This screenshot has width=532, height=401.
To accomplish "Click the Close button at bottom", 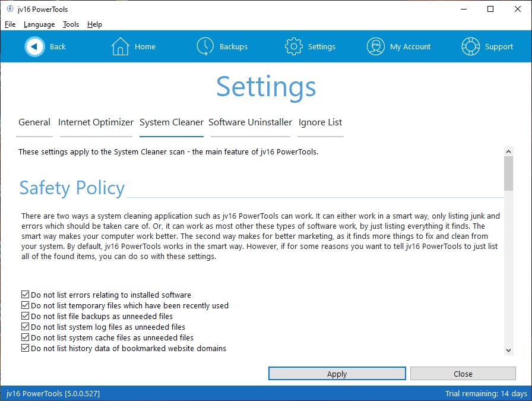I will tap(463, 374).
